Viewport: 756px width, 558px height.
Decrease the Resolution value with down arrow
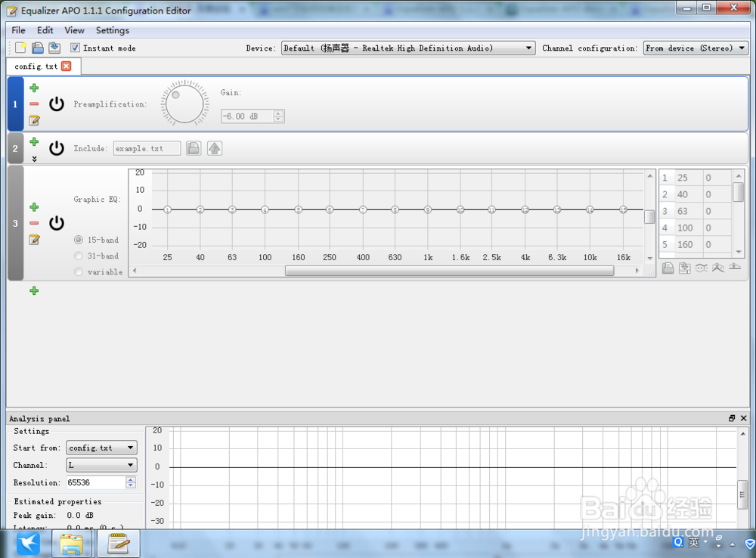coord(131,485)
